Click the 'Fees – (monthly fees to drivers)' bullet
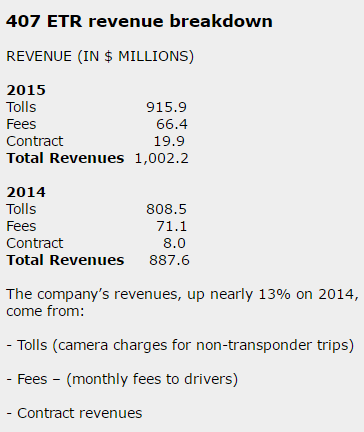The image size is (364, 432). click(x=122, y=379)
